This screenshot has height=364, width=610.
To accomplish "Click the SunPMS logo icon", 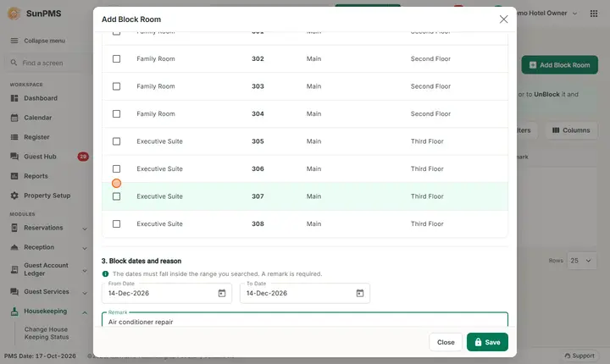I will (x=14, y=14).
